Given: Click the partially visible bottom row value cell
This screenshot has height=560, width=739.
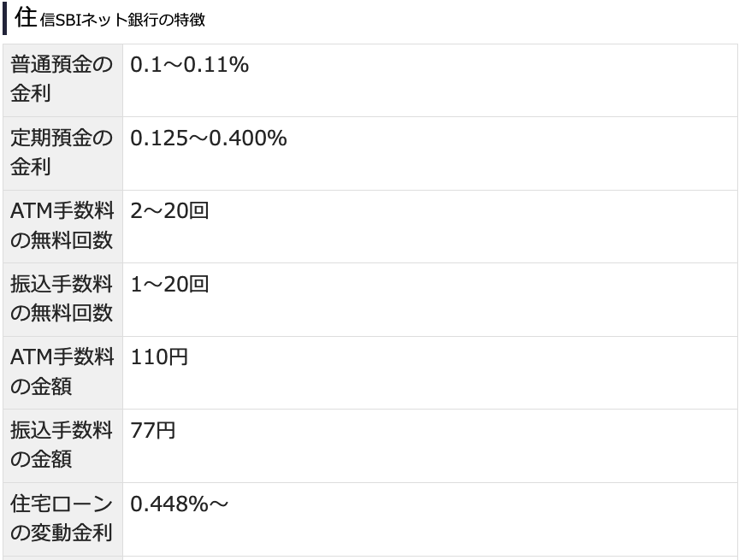Looking at the screenshot, I should click(429, 557).
